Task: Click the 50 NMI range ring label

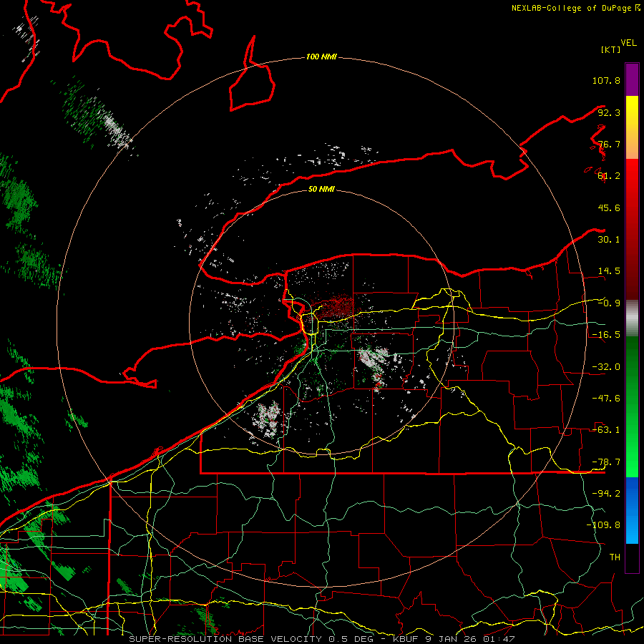Action: tap(321, 189)
